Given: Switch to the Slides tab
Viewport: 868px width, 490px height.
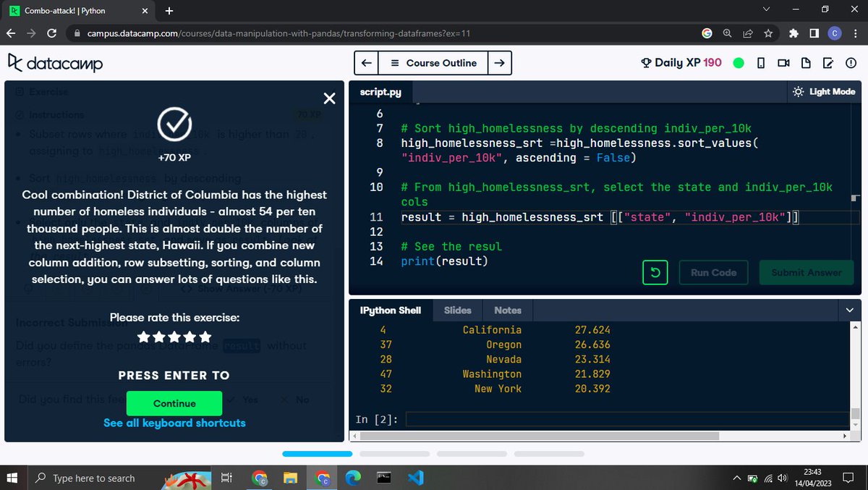Looking at the screenshot, I should 457,310.
